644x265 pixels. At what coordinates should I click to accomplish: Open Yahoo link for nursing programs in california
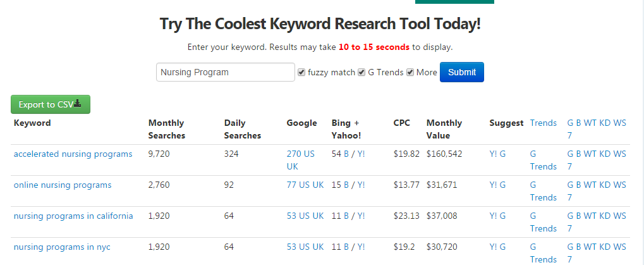pyautogui.click(x=361, y=216)
